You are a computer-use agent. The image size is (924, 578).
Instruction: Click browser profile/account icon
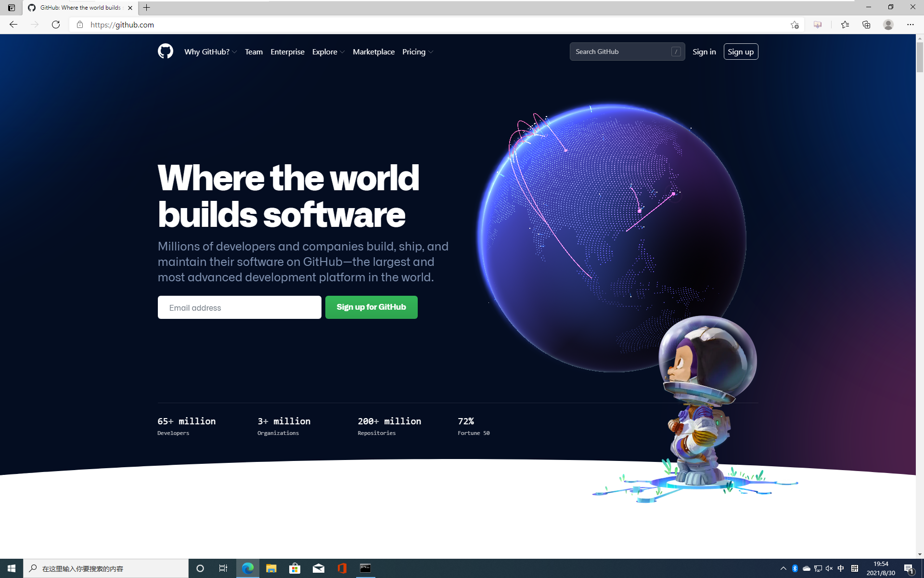pos(888,25)
